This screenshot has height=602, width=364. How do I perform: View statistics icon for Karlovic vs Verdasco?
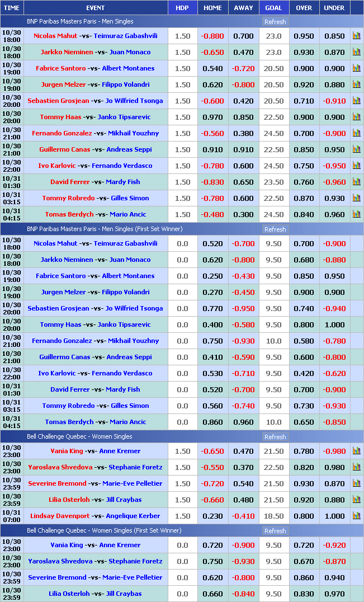[356, 166]
